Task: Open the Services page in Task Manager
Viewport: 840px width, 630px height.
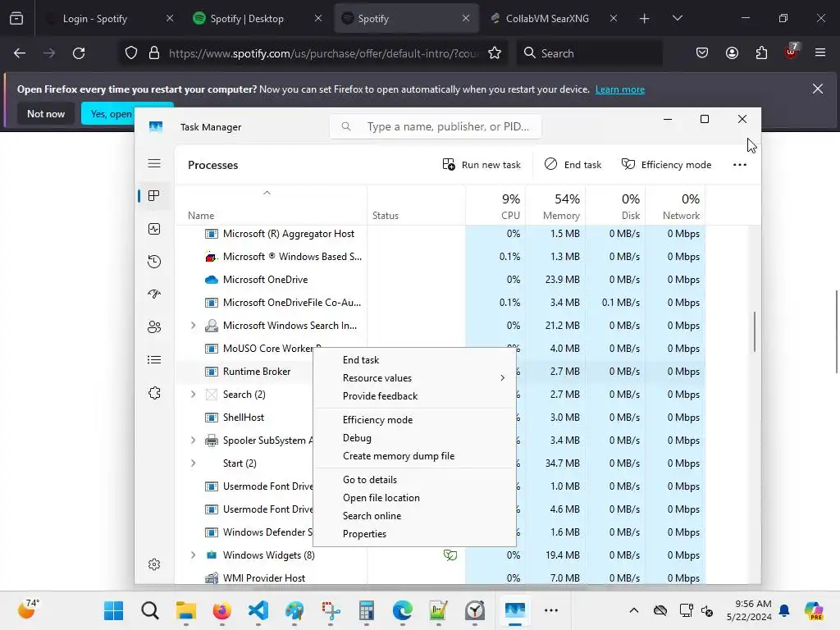Action: coord(154,393)
